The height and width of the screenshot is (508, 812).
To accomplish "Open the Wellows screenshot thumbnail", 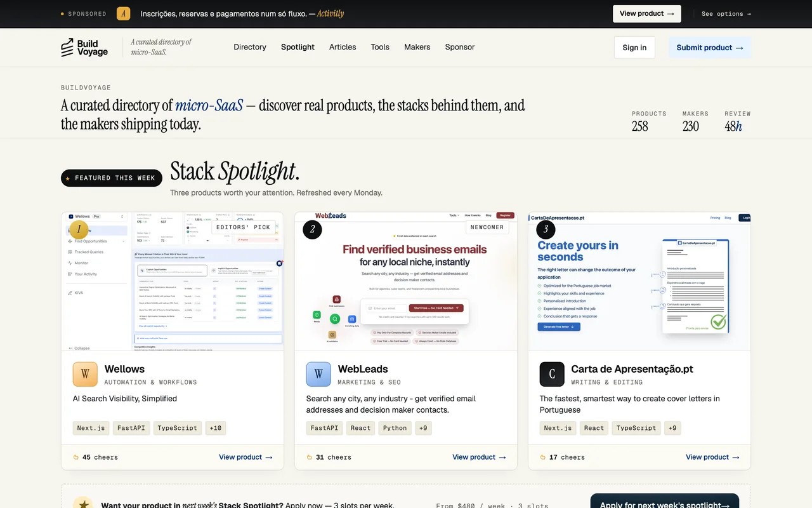I will 173,281.
